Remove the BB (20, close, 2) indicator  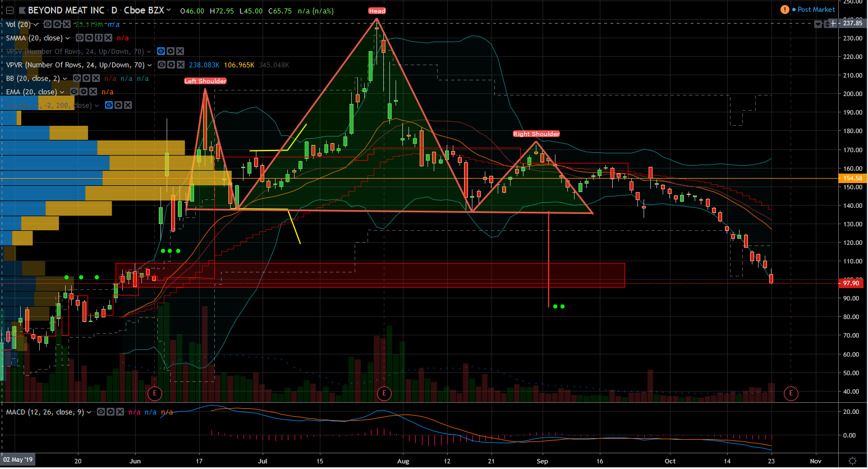96,78
